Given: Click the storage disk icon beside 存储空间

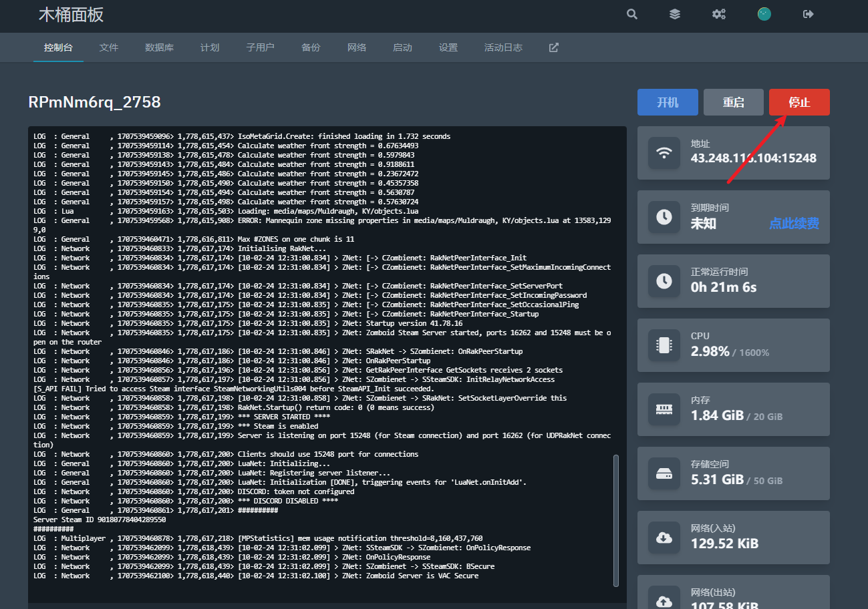Looking at the screenshot, I should 664,473.
